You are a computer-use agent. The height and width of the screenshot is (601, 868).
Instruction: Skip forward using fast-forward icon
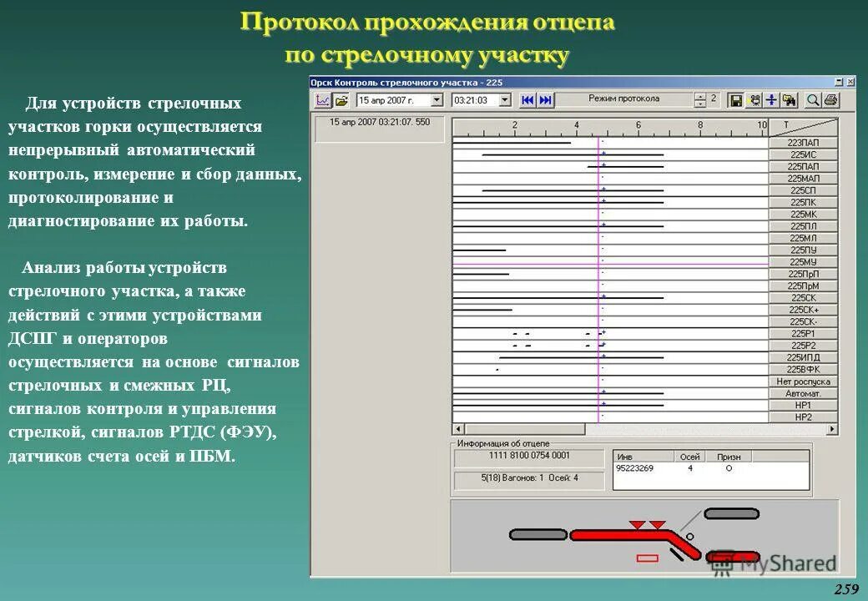[x=543, y=100]
